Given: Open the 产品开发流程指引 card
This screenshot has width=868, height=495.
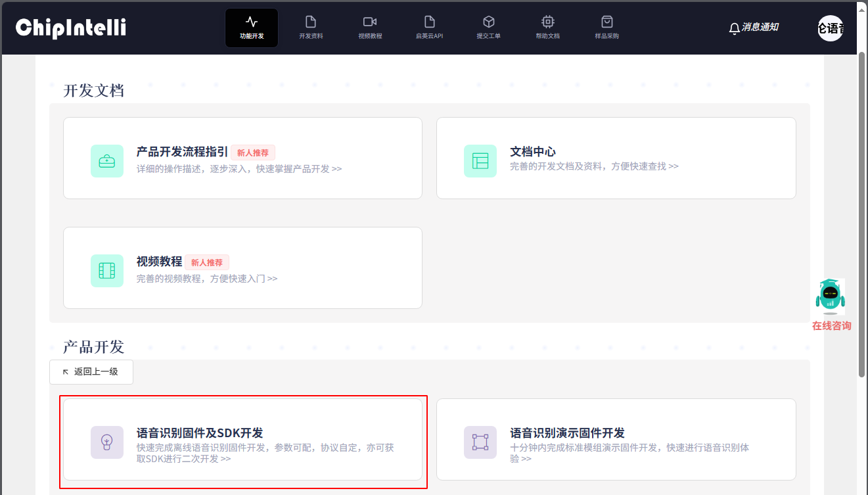Looking at the screenshot, I should click(x=242, y=158).
